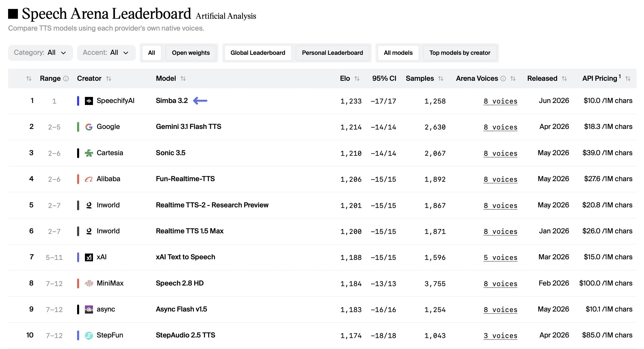The height and width of the screenshot is (349, 644).
Task: Click the Alibaba logo icon
Action: [89, 179]
